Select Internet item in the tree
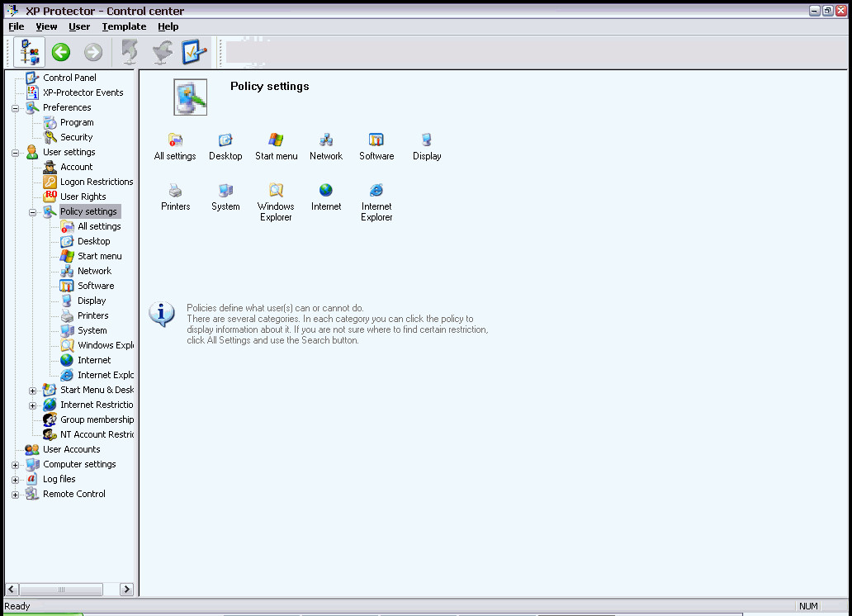The image size is (852, 616). pyautogui.click(x=94, y=360)
